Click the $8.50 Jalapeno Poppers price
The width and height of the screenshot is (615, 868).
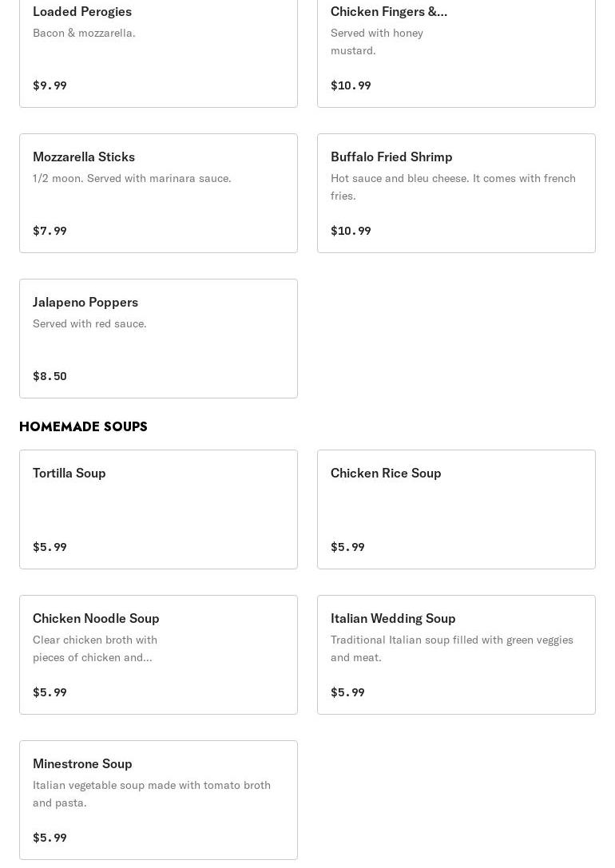[x=50, y=376]
